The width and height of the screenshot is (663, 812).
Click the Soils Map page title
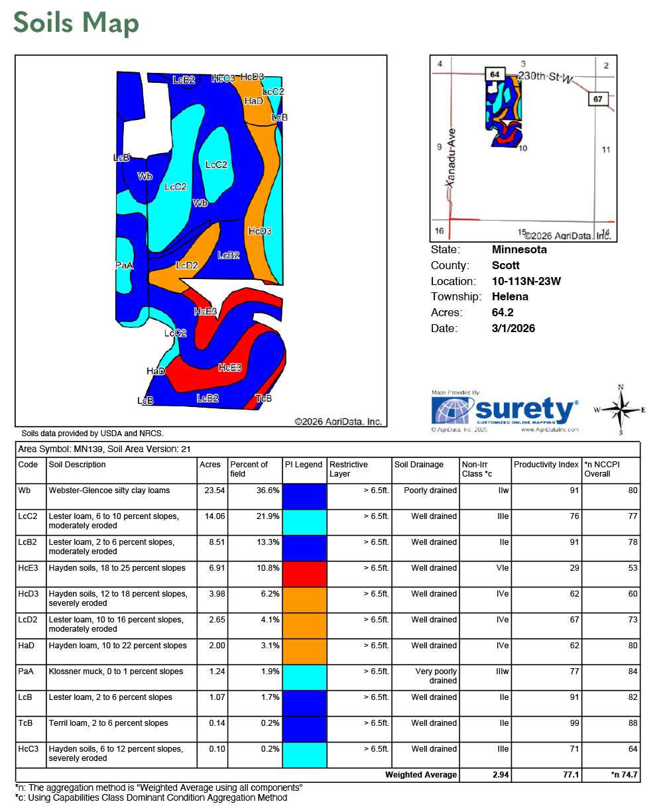(x=76, y=23)
